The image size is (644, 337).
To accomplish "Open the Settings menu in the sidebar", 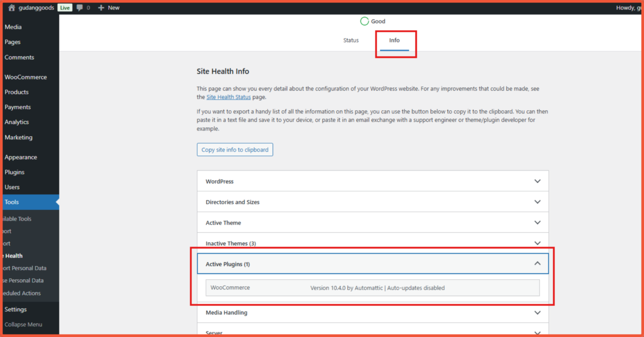I will coord(15,309).
